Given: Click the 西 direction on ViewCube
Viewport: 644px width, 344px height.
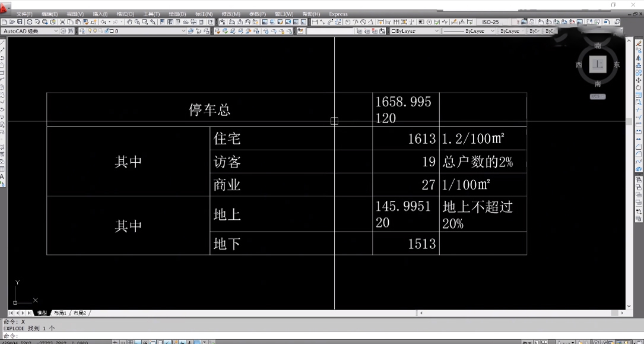Looking at the screenshot, I should pyautogui.click(x=579, y=65).
